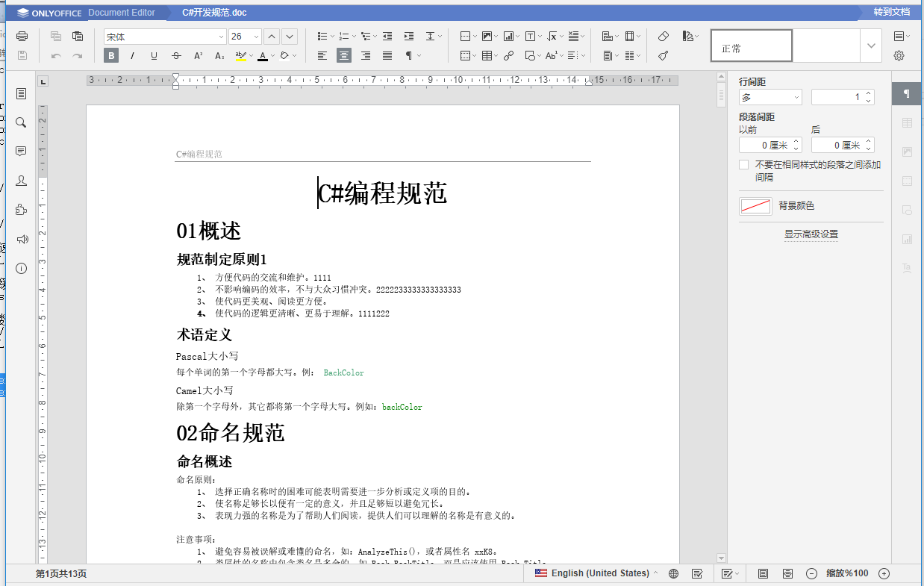Apply italic formatting
Image resolution: width=924 pixels, height=586 pixels.
coord(133,55)
